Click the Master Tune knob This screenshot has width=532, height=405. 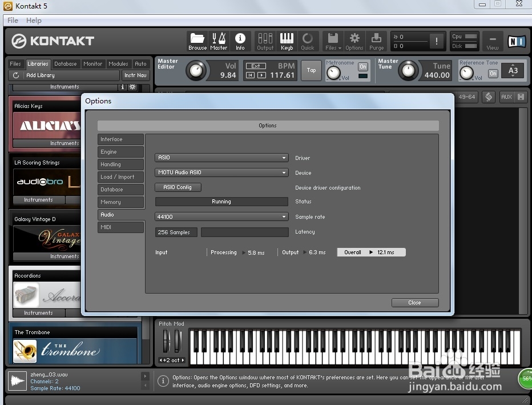(408, 71)
